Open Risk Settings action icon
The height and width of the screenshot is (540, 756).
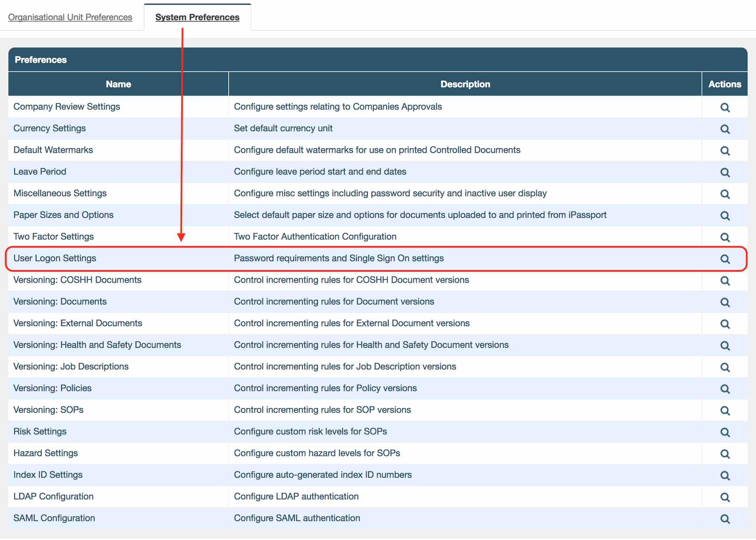725,432
